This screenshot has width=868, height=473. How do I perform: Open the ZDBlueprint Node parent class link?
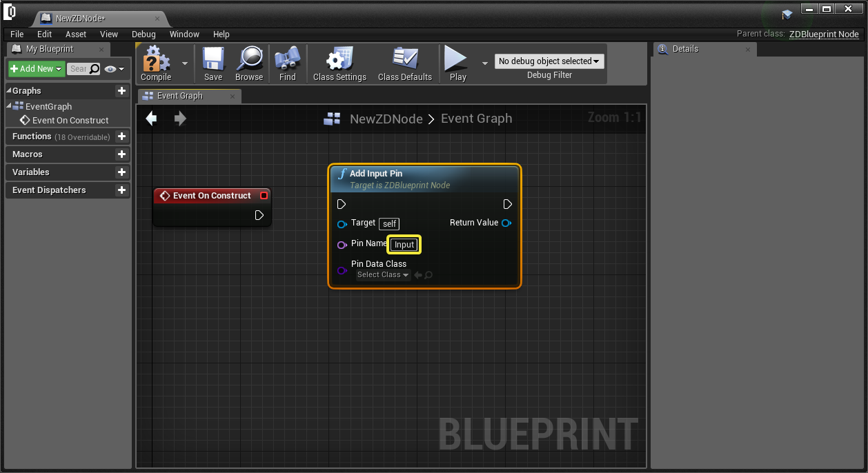[x=824, y=34]
